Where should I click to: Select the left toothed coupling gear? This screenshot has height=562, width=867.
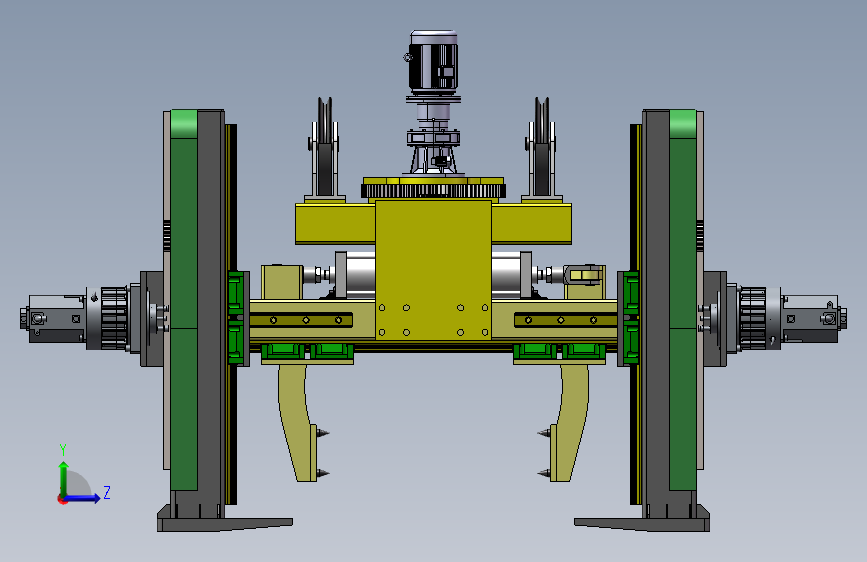pyautogui.click(x=114, y=318)
